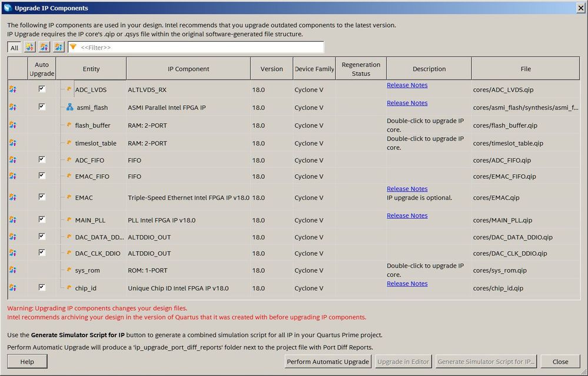588x376 pixels.
Task: Click the middle of the three filter icons
Action: point(44,48)
